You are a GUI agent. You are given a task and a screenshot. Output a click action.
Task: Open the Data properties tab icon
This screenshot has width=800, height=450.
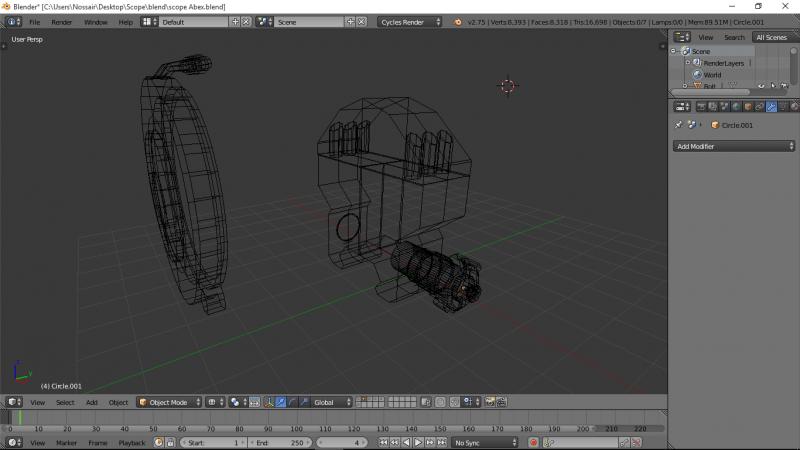click(x=783, y=107)
